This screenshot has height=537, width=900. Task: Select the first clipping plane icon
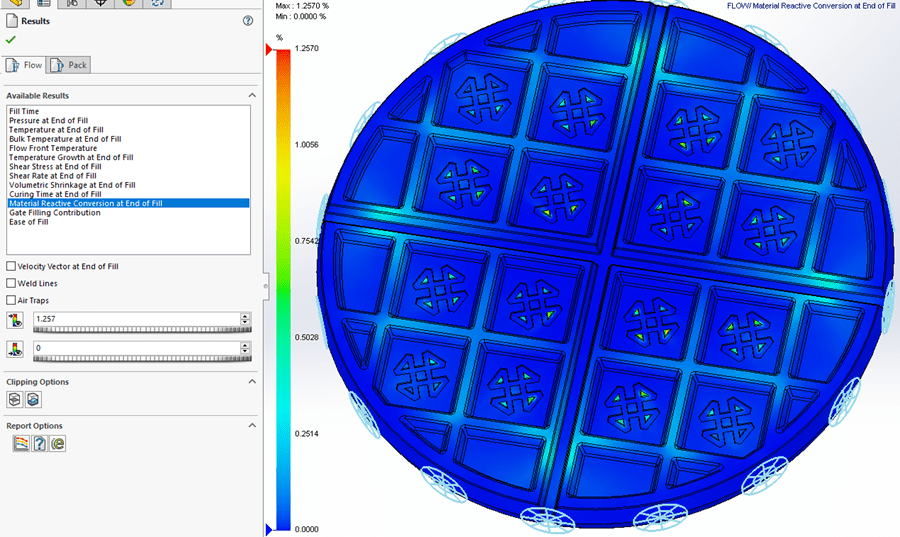tap(14, 399)
